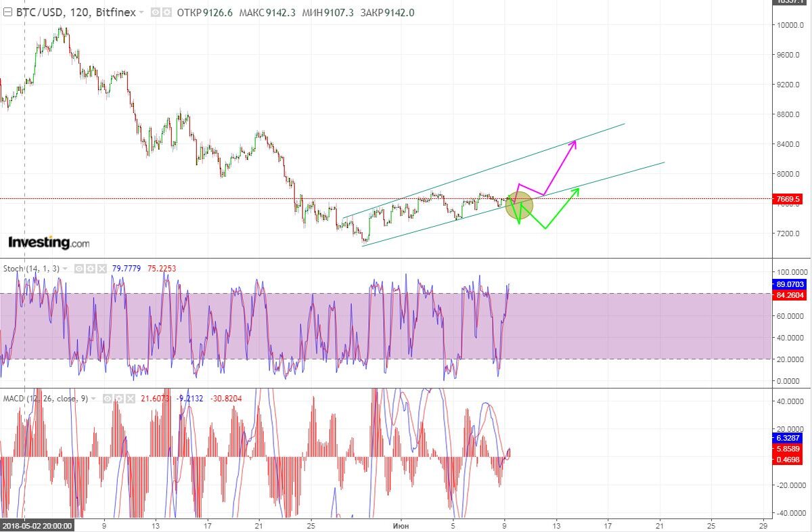Click the red 5.8589 MACD value label
812x532 pixels.
(788, 449)
